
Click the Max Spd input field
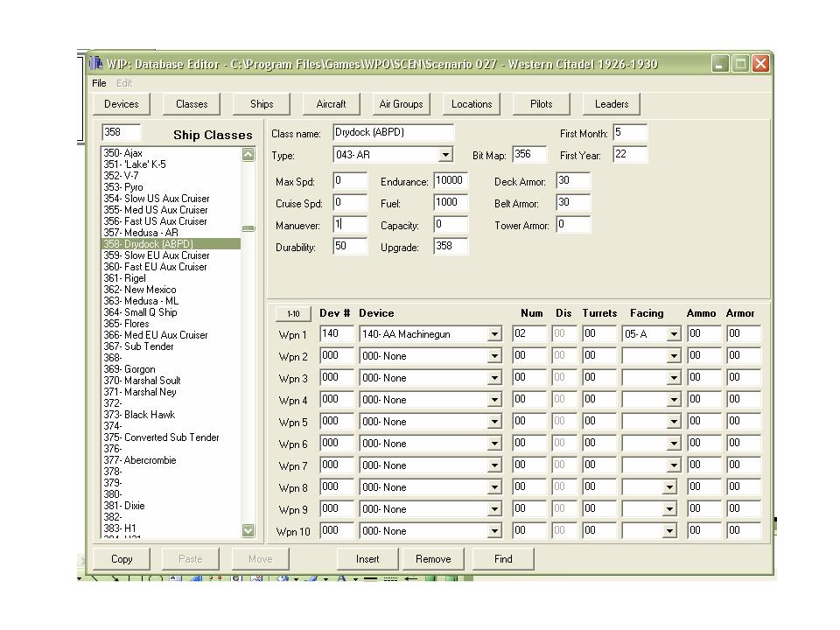pyautogui.click(x=350, y=180)
